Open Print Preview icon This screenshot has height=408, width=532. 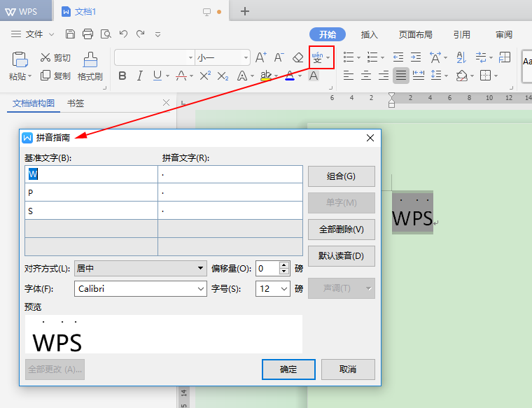[x=106, y=34]
